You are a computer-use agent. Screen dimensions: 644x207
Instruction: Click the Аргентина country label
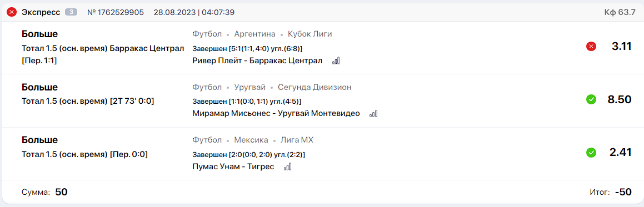(254, 34)
